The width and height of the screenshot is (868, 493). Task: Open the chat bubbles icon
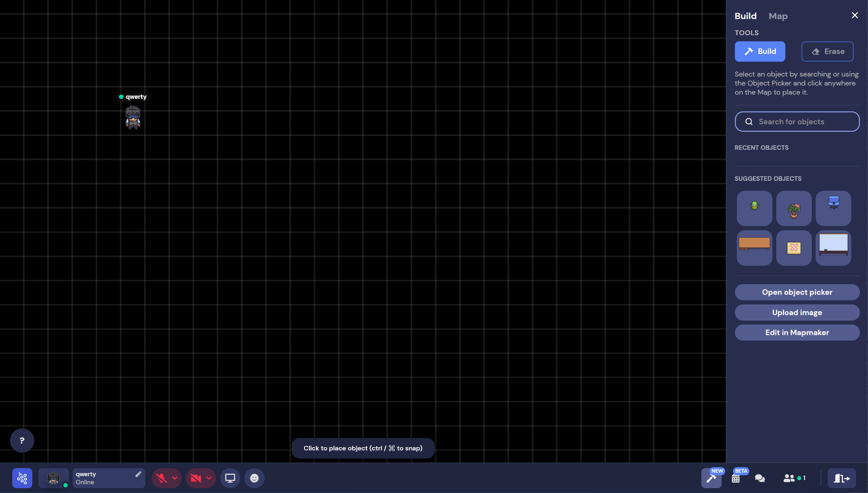click(x=759, y=478)
